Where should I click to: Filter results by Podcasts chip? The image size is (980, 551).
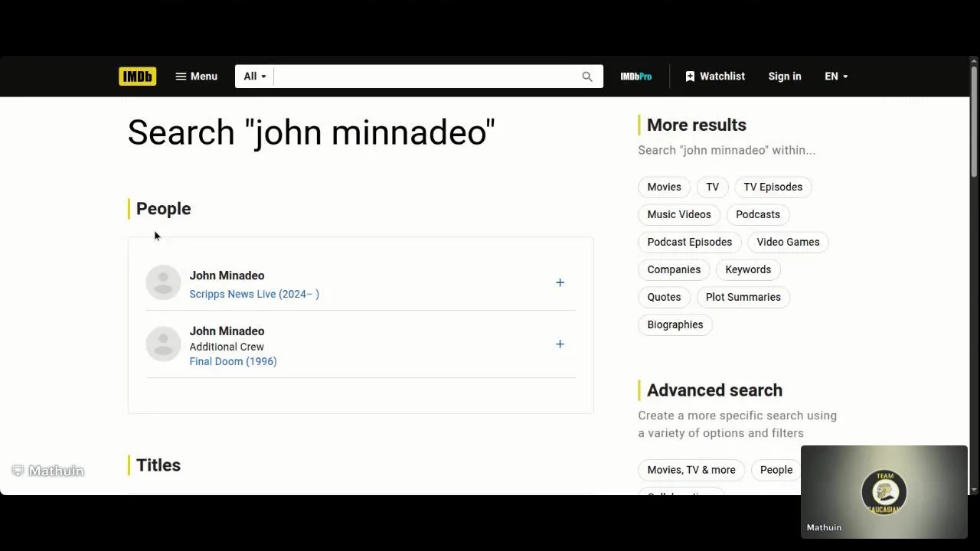758,214
